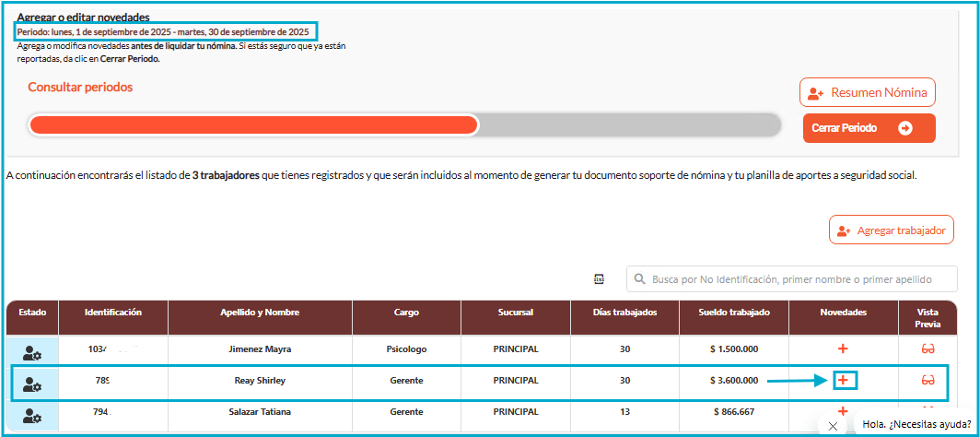Click Agregar trabajador button
980x437 pixels.
point(891,230)
